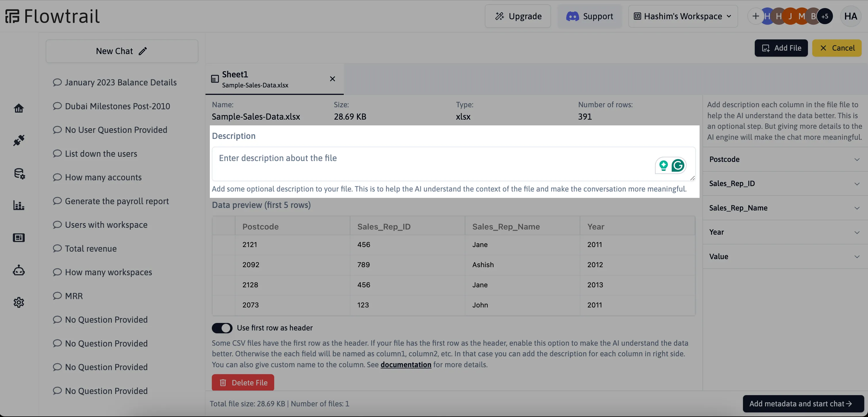Click the cell containing Ashish
The height and width of the screenshot is (417, 868).
tap(522, 265)
